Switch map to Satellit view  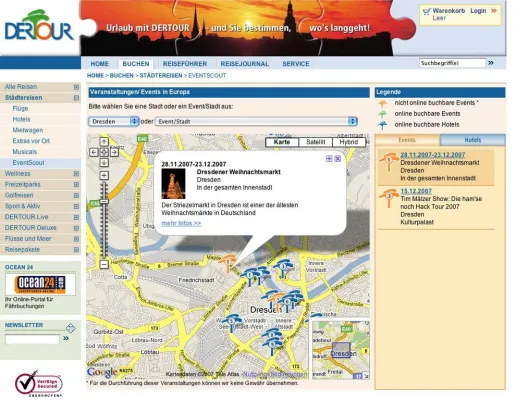click(x=315, y=142)
